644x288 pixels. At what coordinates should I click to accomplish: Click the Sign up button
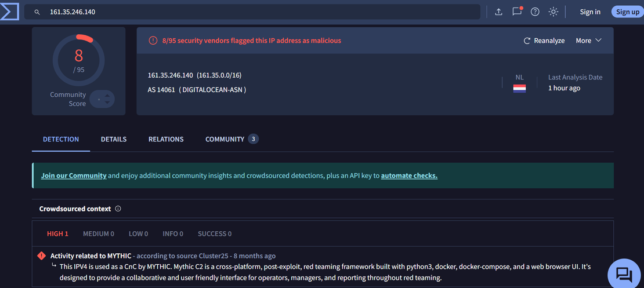[627, 12]
